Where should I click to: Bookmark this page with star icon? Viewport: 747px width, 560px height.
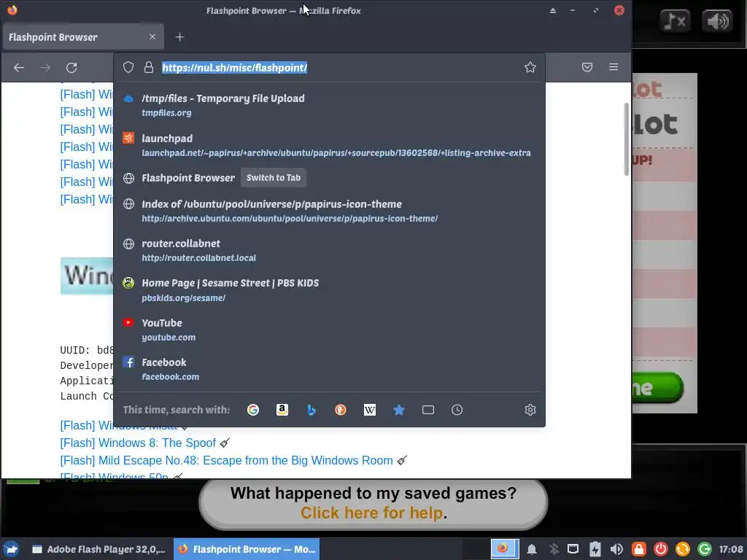(530, 67)
